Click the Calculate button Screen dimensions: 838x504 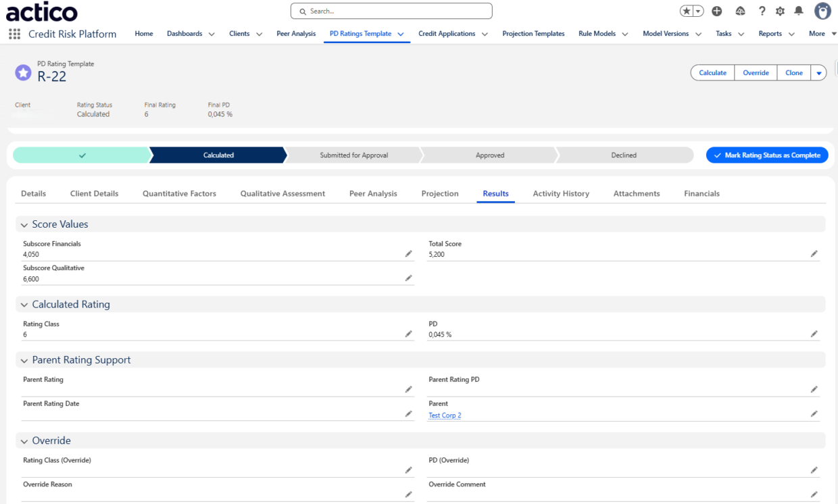[712, 73]
